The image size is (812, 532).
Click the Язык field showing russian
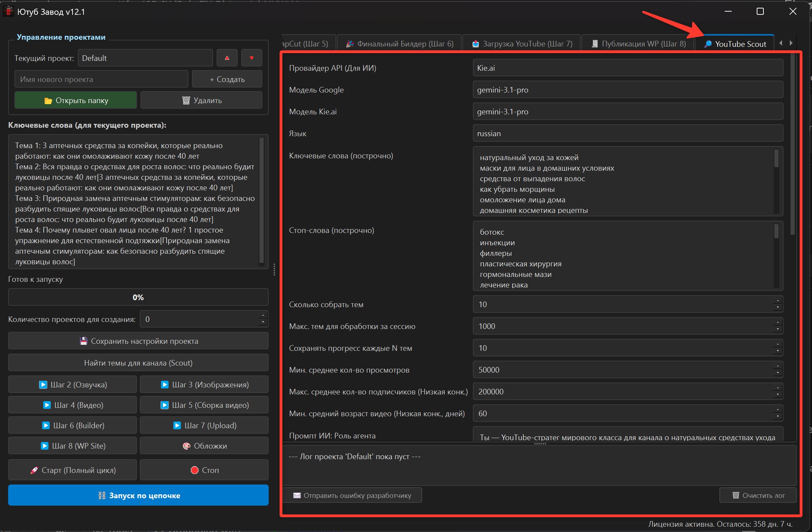click(x=628, y=133)
